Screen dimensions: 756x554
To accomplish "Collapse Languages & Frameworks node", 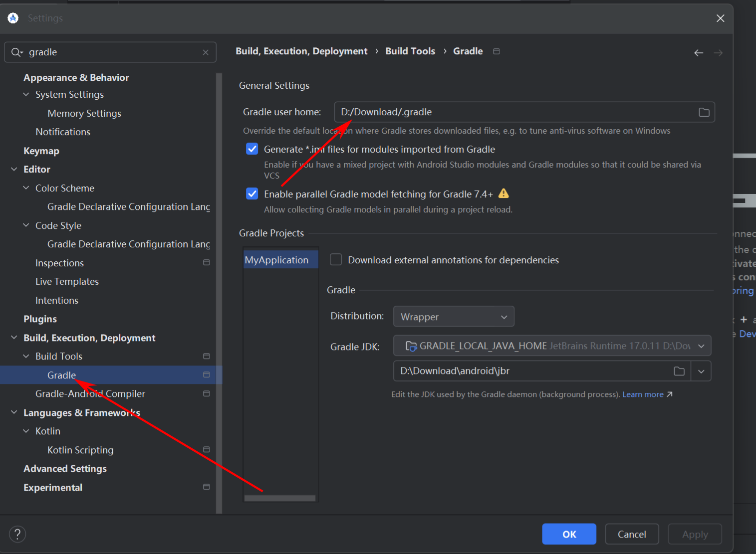I will pos(14,412).
